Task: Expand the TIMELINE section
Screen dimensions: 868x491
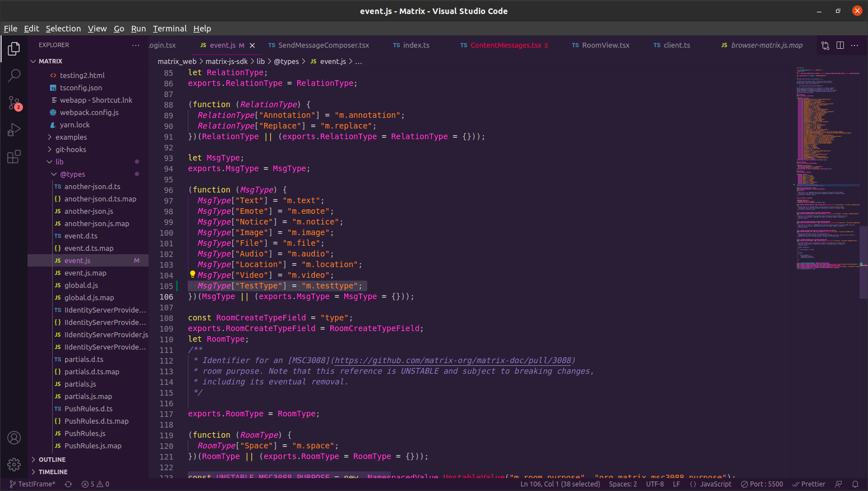Action: point(53,472)
